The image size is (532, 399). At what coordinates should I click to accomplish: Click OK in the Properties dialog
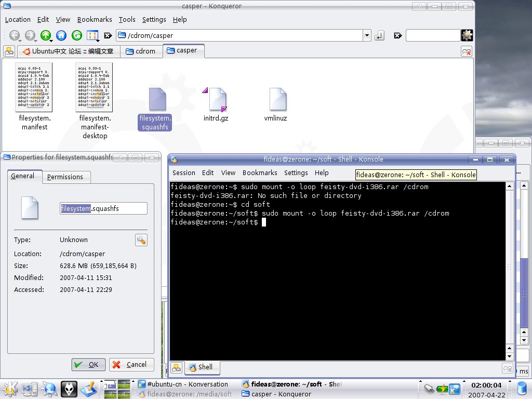(x=88, y=365)
